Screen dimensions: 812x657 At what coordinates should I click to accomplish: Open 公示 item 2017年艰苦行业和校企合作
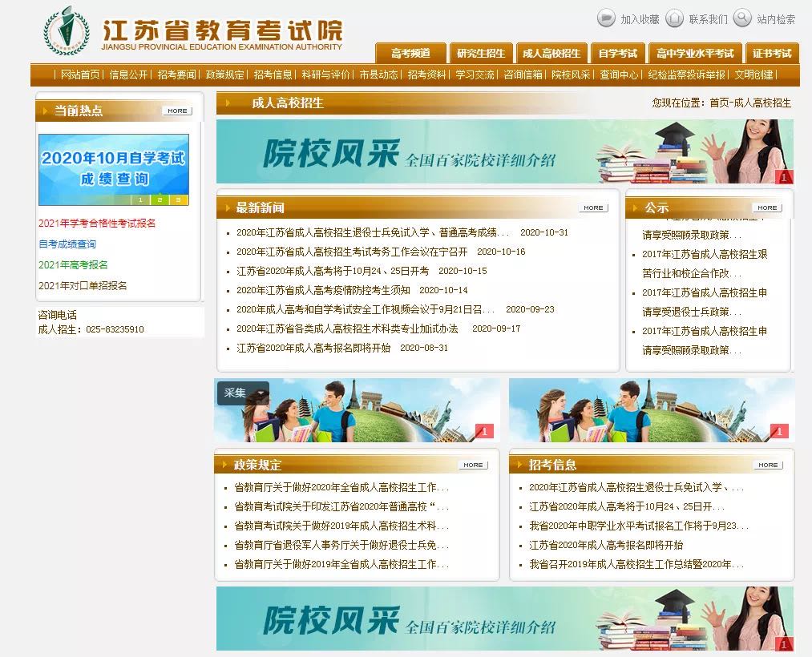pyautogui.click(x=705, y=264)
